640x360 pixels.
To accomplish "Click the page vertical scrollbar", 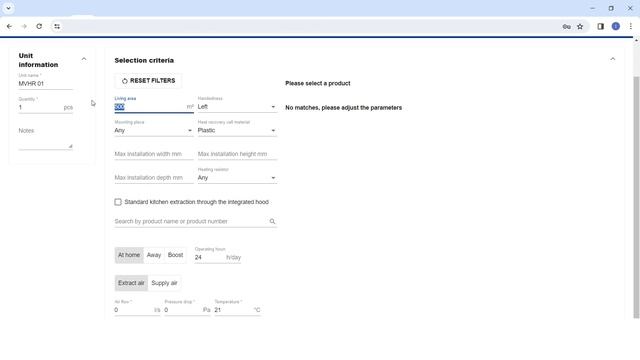I will (x=636, y=198).
